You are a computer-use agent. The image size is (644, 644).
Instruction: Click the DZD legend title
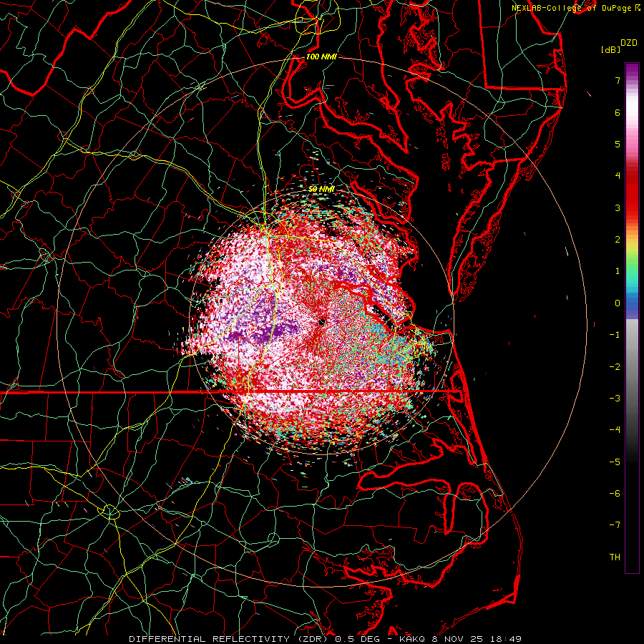point(628,43)
